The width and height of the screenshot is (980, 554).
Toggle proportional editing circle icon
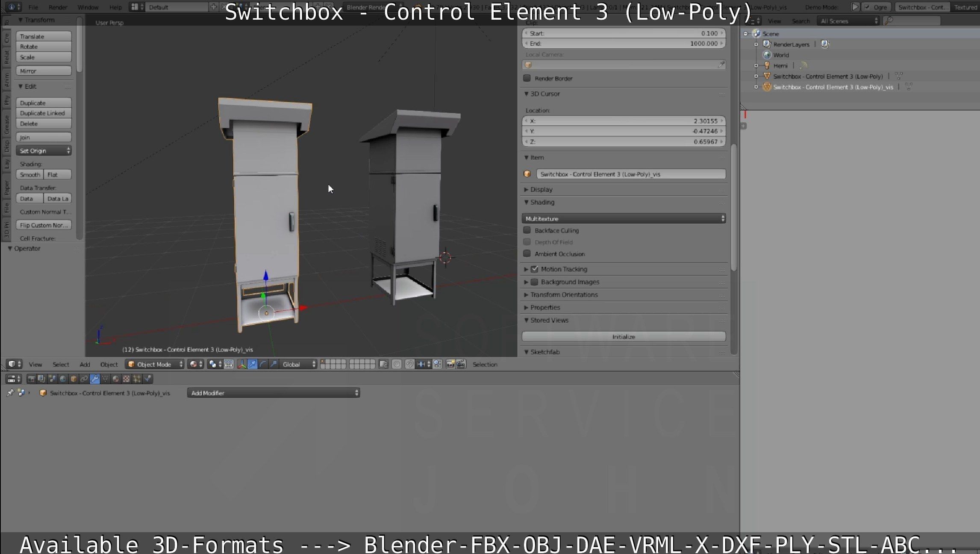(x=397, y=364)
